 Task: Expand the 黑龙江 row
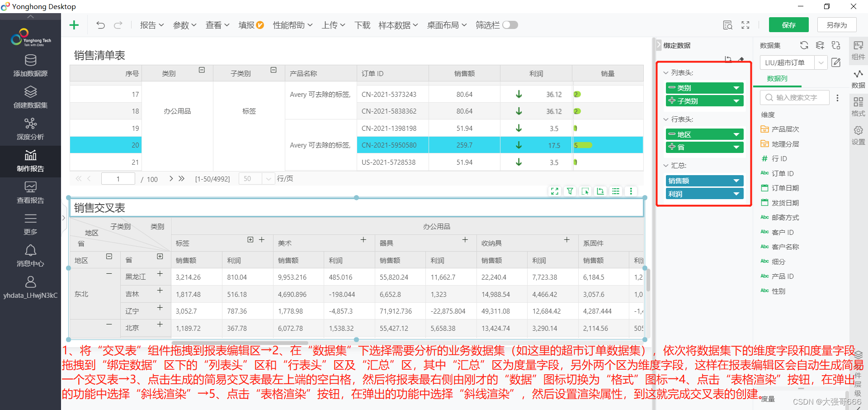click(160, 274)
